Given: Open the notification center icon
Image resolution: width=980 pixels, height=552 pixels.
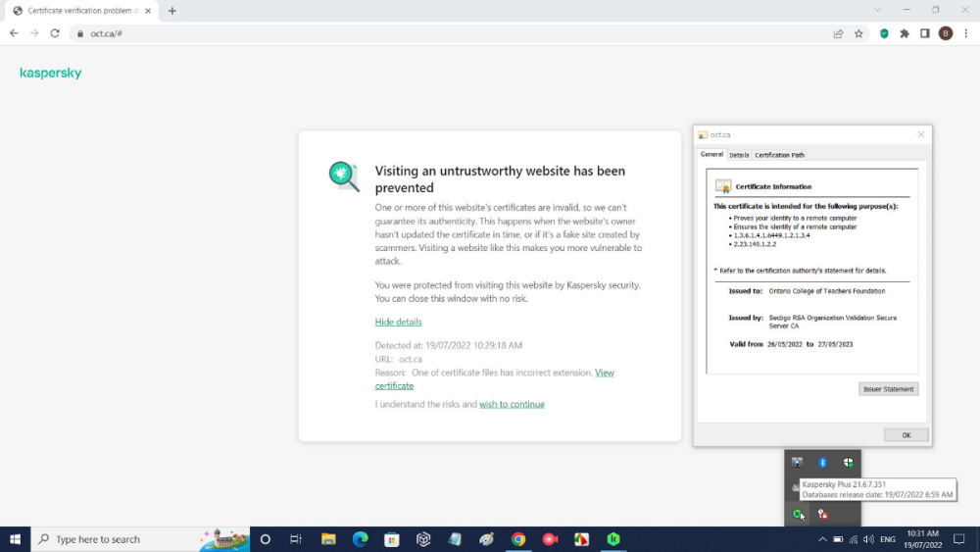Looking at the screenshot, I should click(x=958, y=539).
